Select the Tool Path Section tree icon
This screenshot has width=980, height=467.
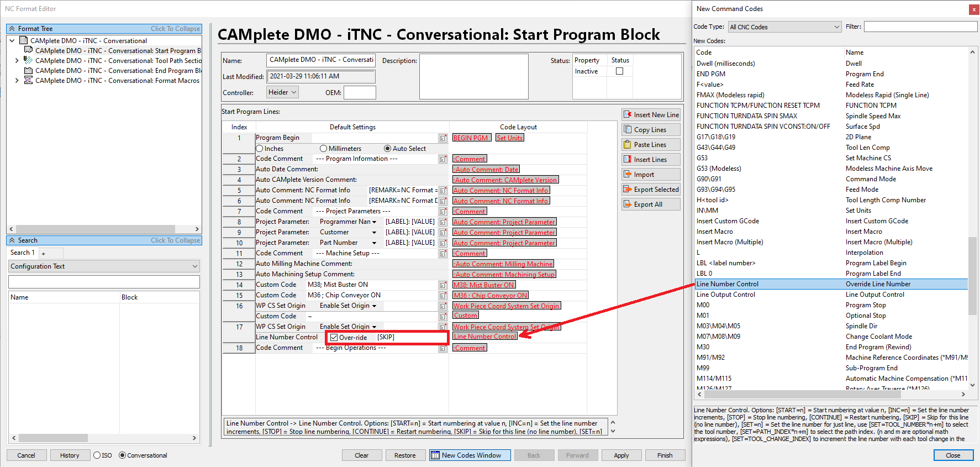click(28, 60)
